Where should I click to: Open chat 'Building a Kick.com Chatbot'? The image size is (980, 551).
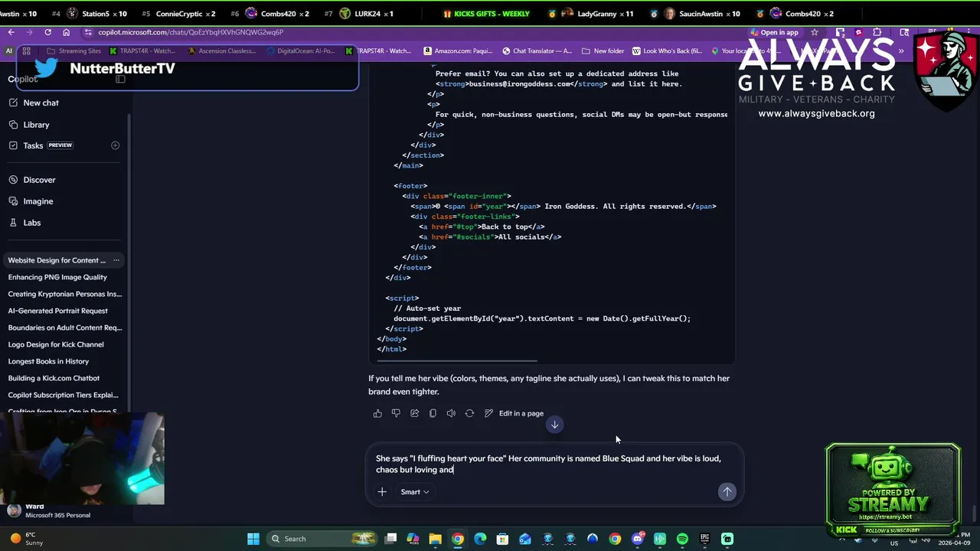54,378
